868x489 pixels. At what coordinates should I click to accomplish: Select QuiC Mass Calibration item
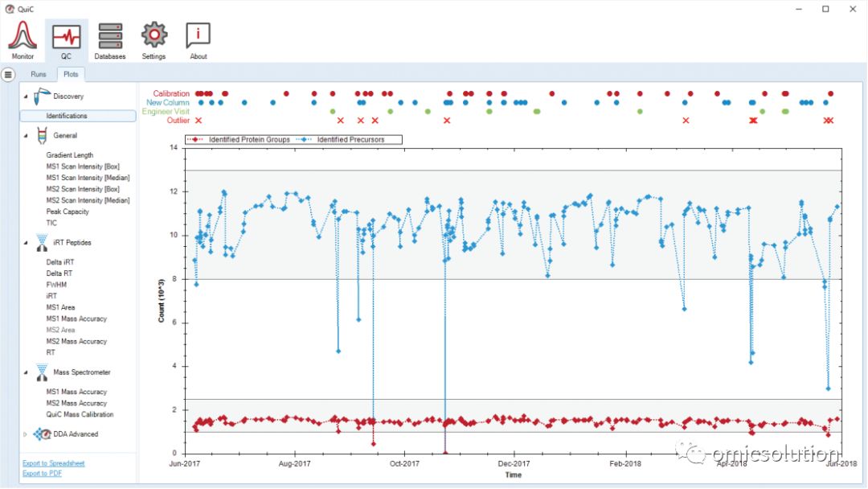tap(80, 414)
